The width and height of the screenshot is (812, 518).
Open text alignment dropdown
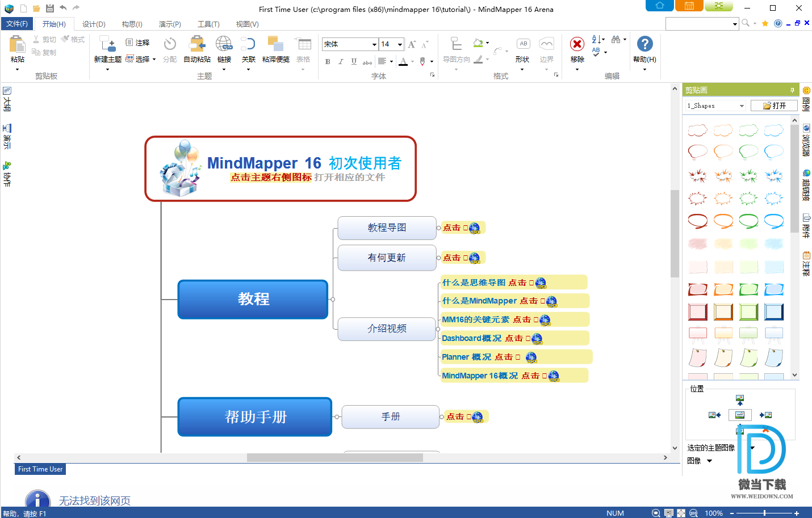click(x=391, y=61)
